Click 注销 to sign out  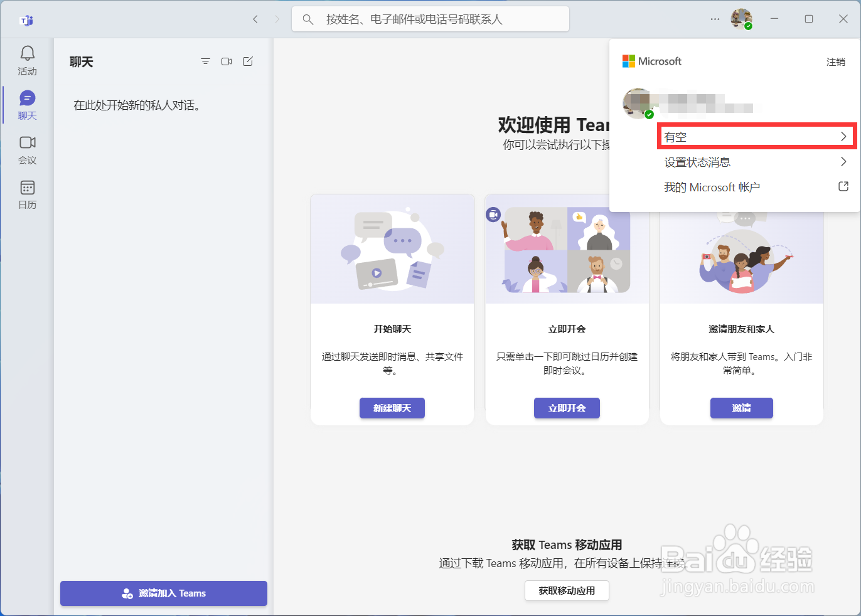pyautogui.click(x=835, y=61)
